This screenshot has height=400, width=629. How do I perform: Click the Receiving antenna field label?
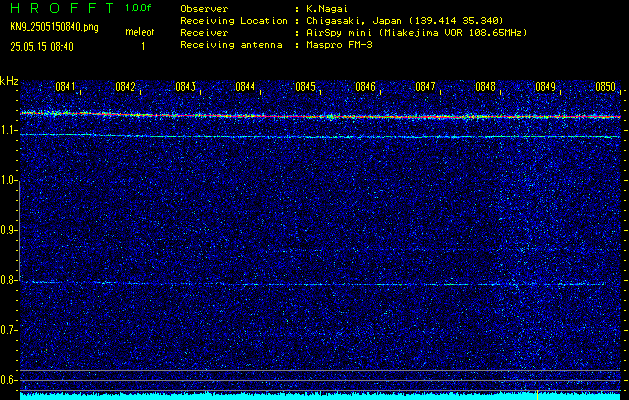(x=231, y=45)
